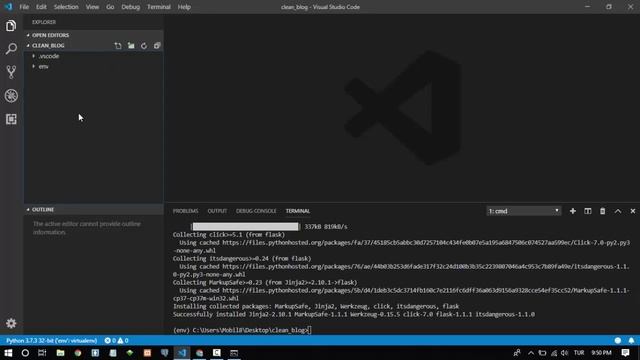Open the Windows Start menu
Screen dimensions: 640x360
[x=8, y=353]
